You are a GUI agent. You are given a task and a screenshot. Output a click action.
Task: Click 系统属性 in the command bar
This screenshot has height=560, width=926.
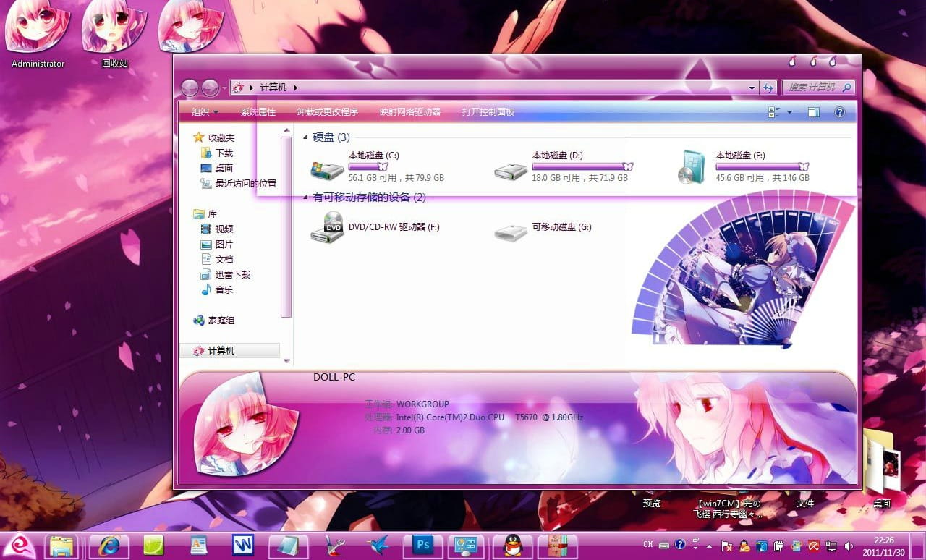[x=258, y=111]
